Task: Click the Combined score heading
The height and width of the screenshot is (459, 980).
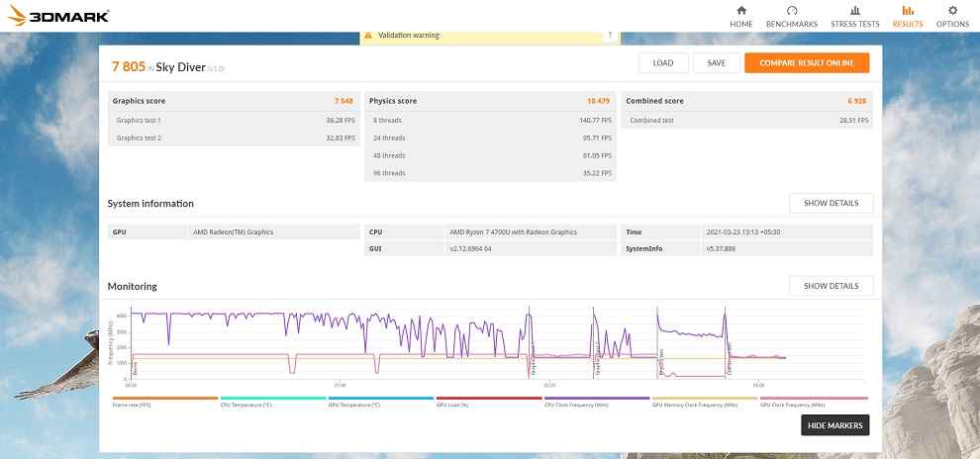Action: coord(654,101)
